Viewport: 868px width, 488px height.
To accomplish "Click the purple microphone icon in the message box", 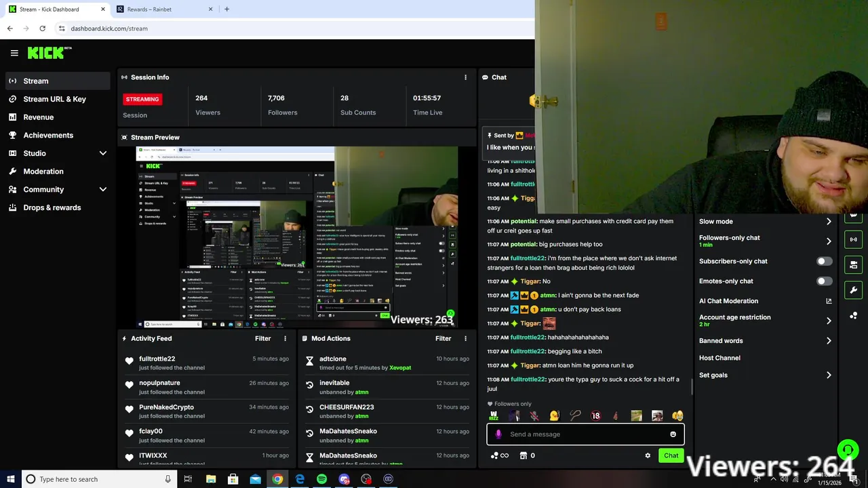I will [498, 434].
